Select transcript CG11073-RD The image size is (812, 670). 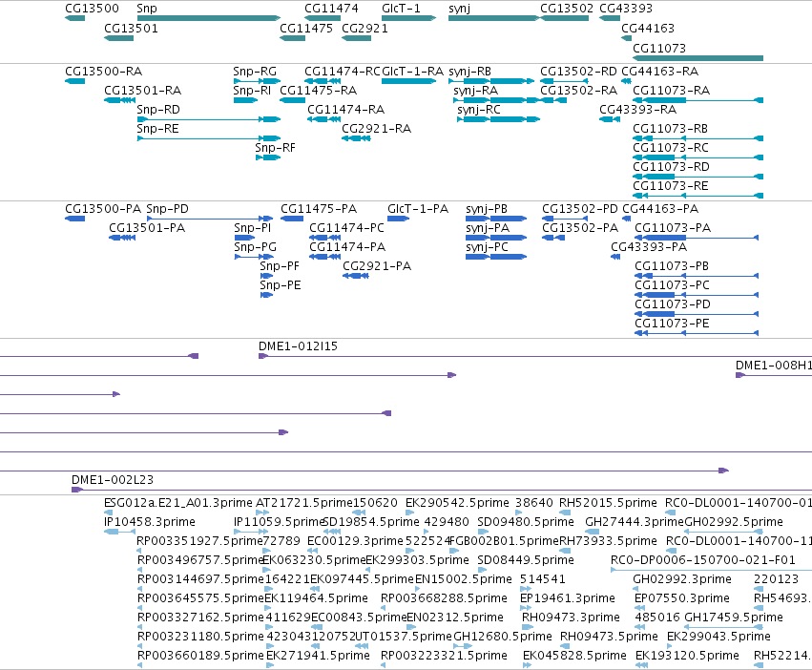tap(698, 177)
